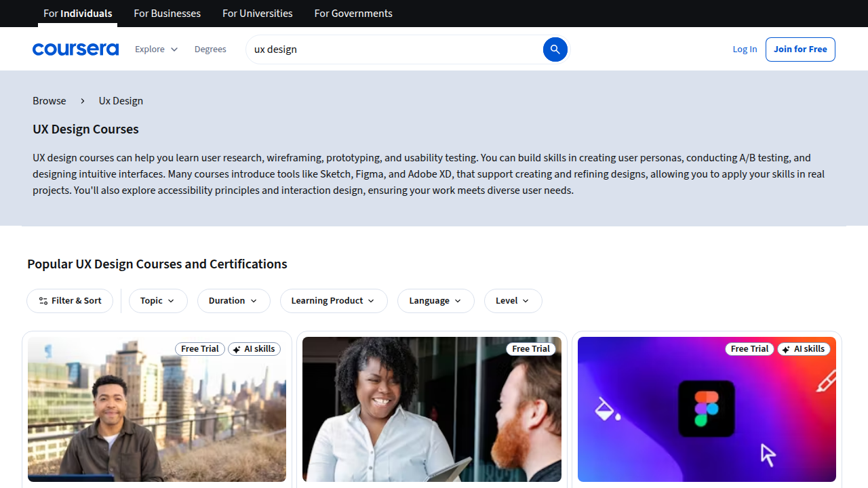Open the Learning Product dropdown
Viewport: 868px width, 488px height.
click(334, 300)
